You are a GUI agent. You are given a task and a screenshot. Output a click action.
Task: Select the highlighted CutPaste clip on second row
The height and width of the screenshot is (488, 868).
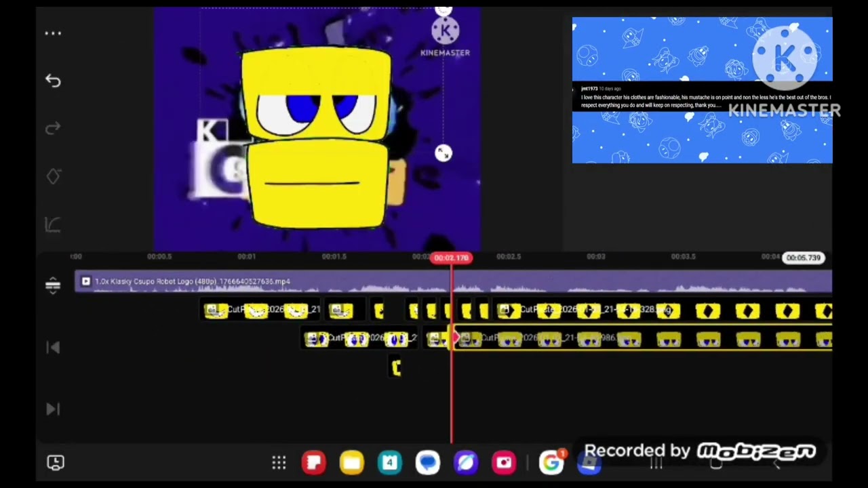(x=643, y=339)
